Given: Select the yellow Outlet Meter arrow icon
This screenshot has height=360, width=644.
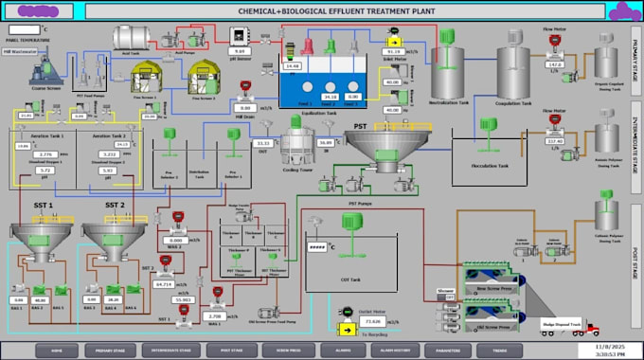Looking at the screenshot, I should click(348, 330).
